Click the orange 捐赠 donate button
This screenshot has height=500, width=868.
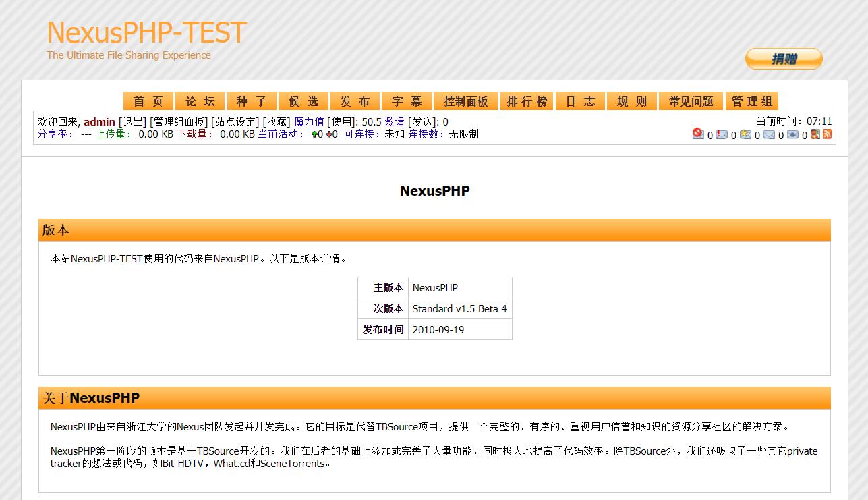click(784, 59)
